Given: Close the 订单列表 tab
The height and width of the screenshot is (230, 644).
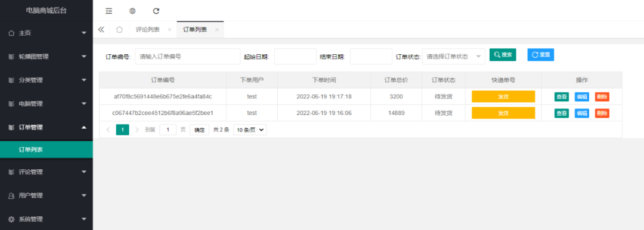Looking at the screenshot, I should pos(216,30).
